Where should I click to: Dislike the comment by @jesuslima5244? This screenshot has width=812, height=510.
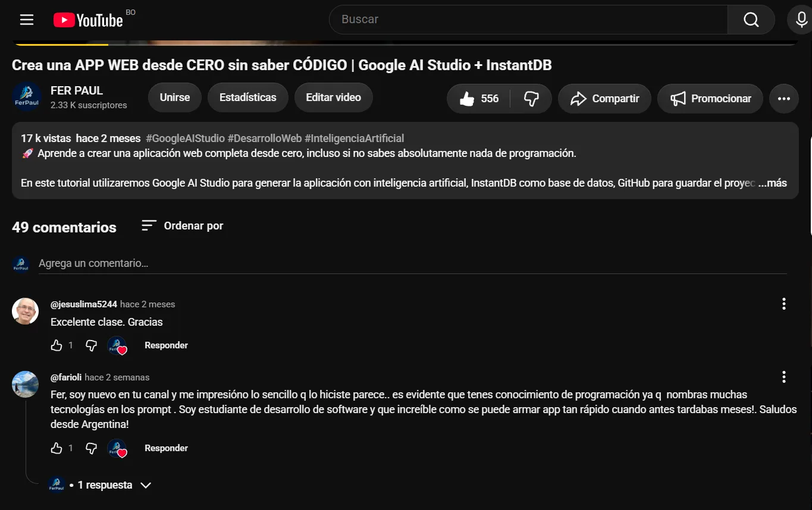coord(91,345)
